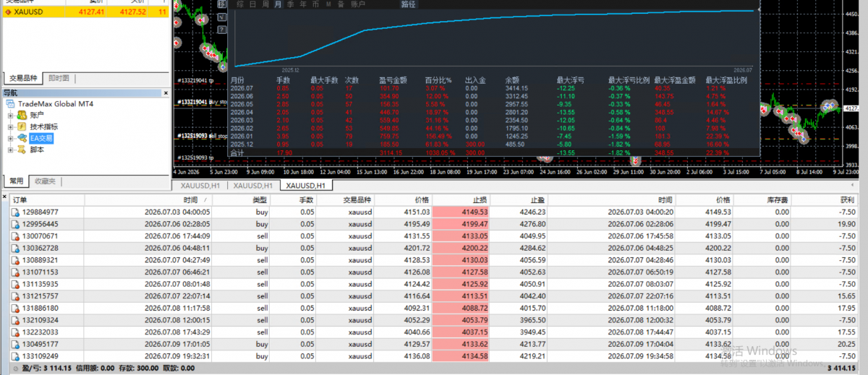Click order 130070671 sell icon
Image resolution: width=868 pixels, height=375 pixels.
click(15, 236)
